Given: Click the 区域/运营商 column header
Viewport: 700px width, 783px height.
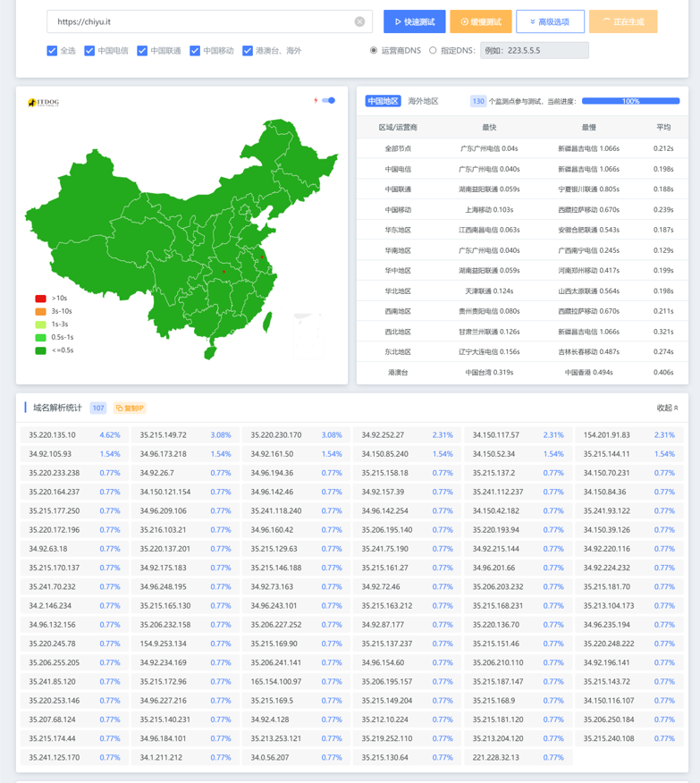Looking at the screenshot, I should click(x=398, y=127).
